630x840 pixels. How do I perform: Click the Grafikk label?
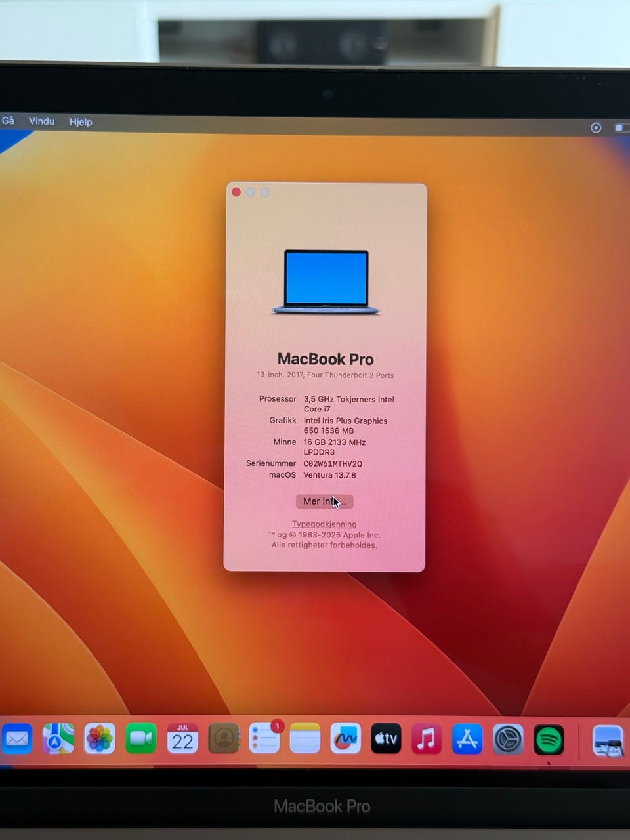(283, 420)
